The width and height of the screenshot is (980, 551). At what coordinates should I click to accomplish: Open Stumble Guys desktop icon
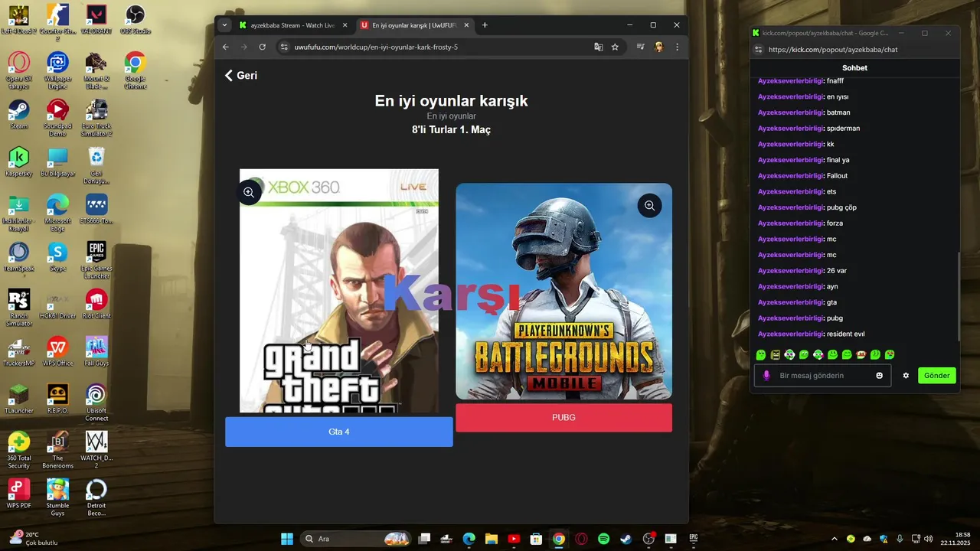tap(57, 498)
